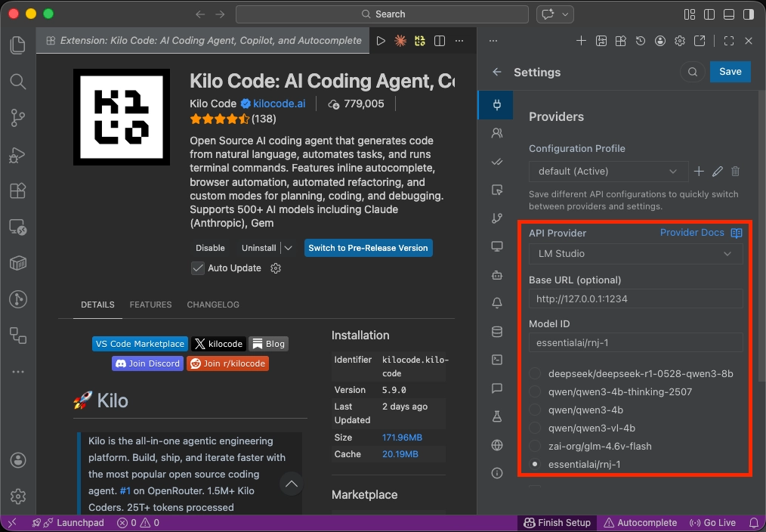Select essentialai/rnj-1 model radio
Image resolution: width=766 pixels, height=532 pixels.
pos(536,464)
